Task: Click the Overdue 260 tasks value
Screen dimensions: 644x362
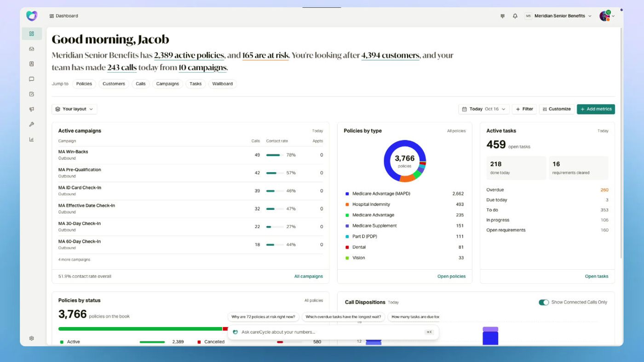Action: (x=604, y=190)
